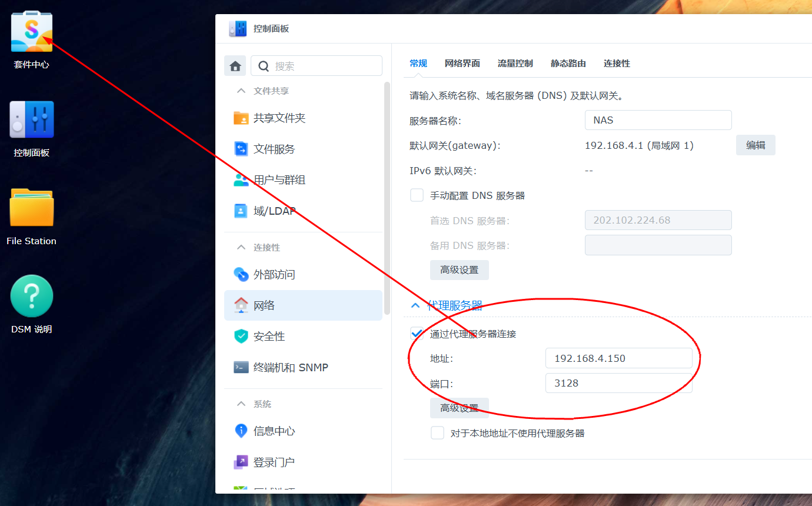Click the 共享文件夹 folder icon
The height and width of the screenshot is (506, 812).
click(x=241, y=118)
